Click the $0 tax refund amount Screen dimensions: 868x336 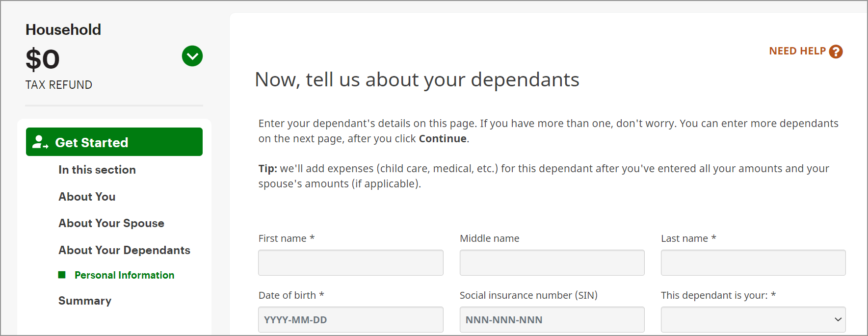click(x=43, y=59)
